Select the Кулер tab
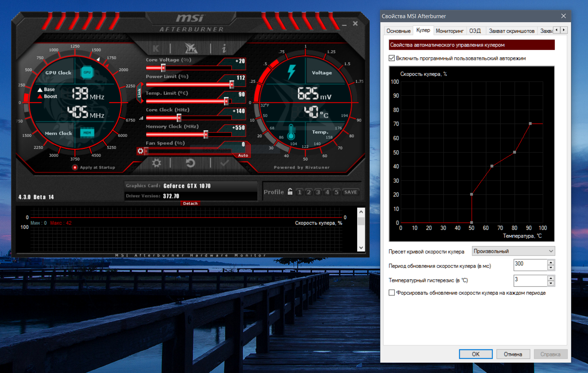Image resolution: width=588 pixels, height=373 pixels. tap(423, 30)
